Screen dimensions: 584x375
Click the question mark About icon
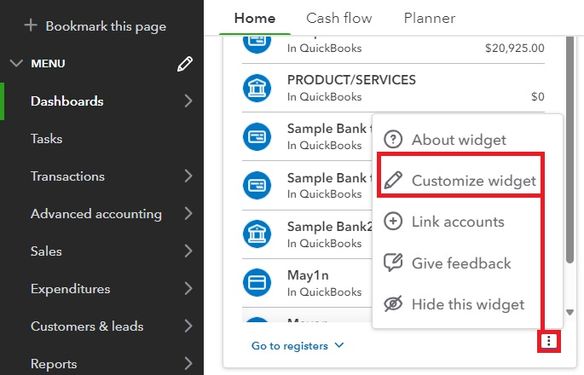tap(393, 139)
